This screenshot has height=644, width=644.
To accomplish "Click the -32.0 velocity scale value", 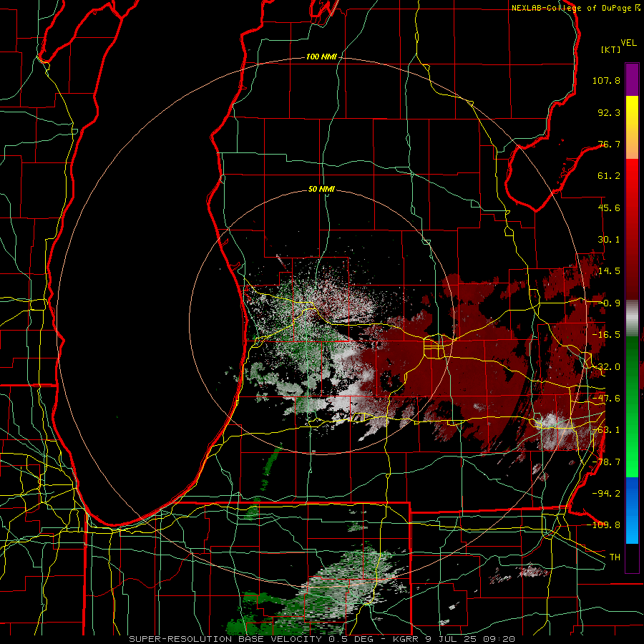I will pyautogui.click(x=606, y=367).
